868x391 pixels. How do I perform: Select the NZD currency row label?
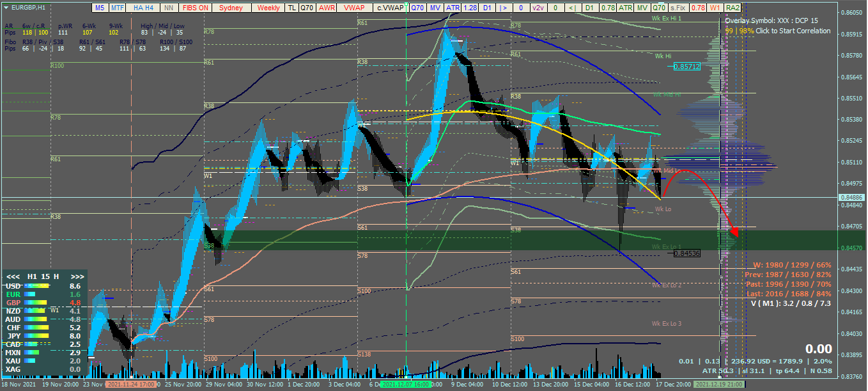pos(13,311)
